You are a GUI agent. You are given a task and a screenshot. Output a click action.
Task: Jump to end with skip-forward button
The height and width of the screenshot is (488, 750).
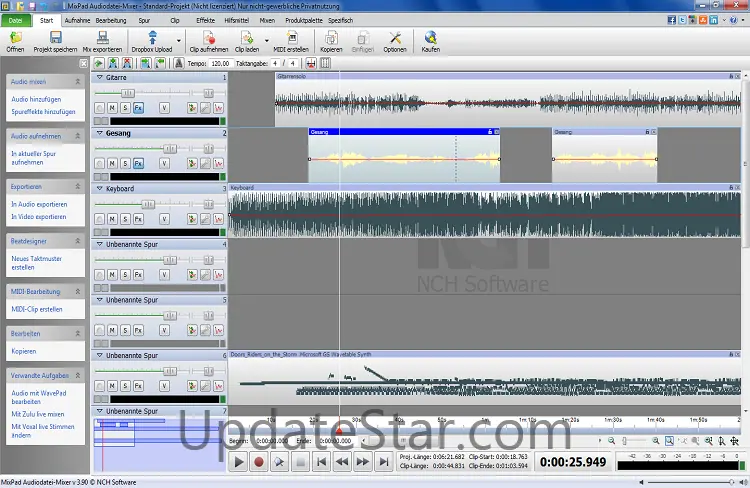[x=384, y=462]
